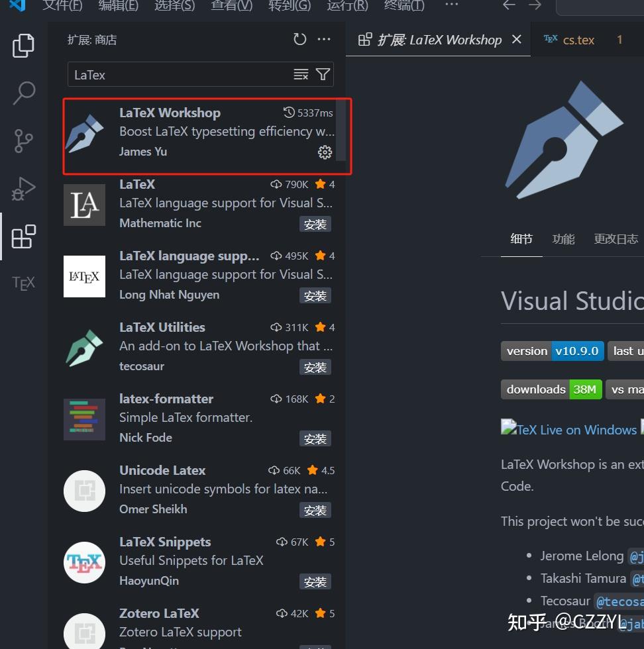Open the Search sidebar panel
Image resolution: width=644 pixels, height=649 pixels.
pyautogui.click(x=24, y=93)
